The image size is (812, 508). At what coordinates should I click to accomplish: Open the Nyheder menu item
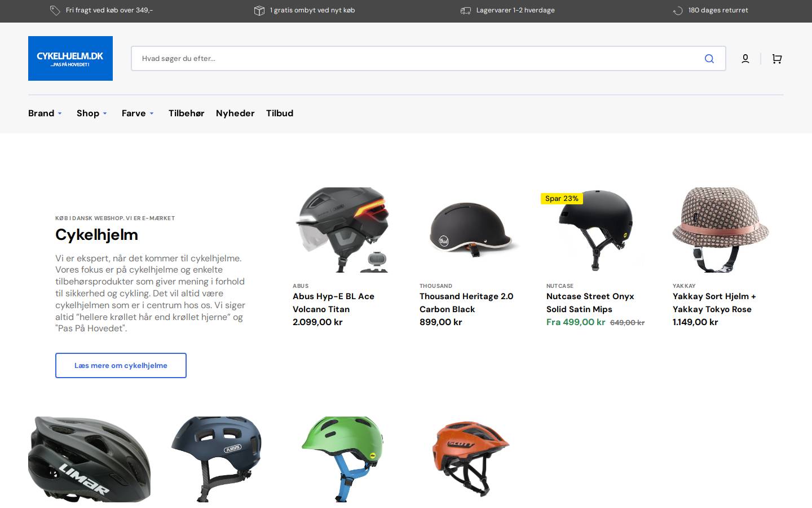click(x=235, y=113)
